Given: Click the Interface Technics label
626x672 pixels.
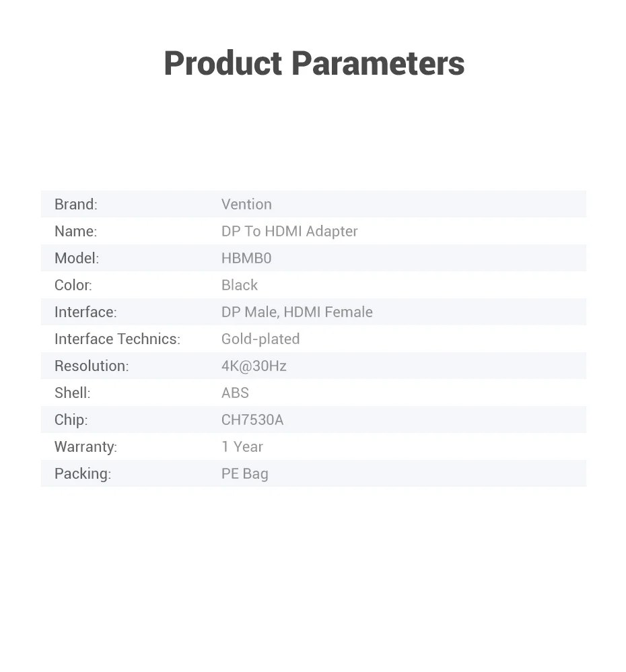Looking at the screenshot, I should coord(117,339).
